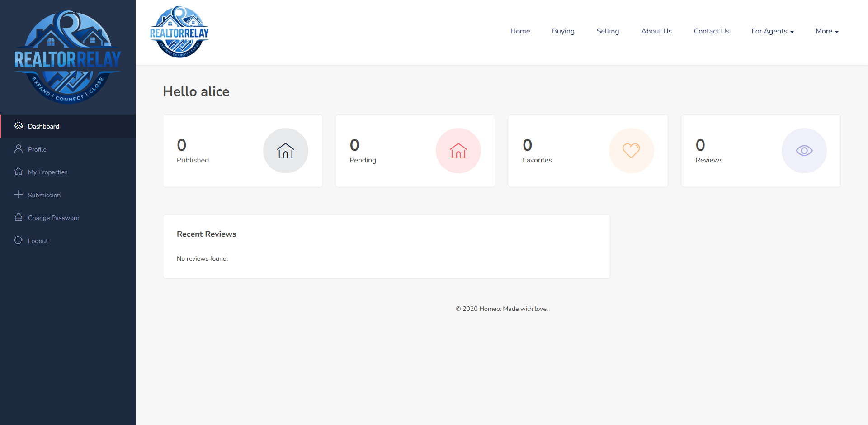Click the Profile person icon

point(19,149)
